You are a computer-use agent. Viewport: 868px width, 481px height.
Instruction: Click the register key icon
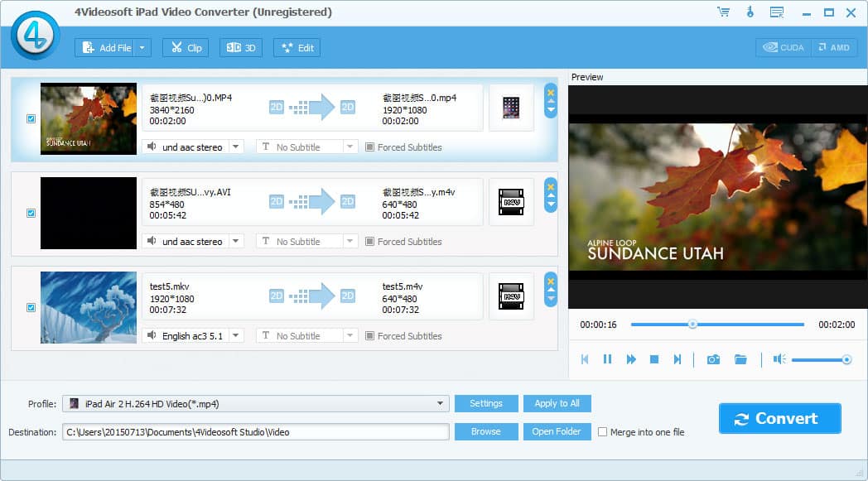click(x=750, y=12)
